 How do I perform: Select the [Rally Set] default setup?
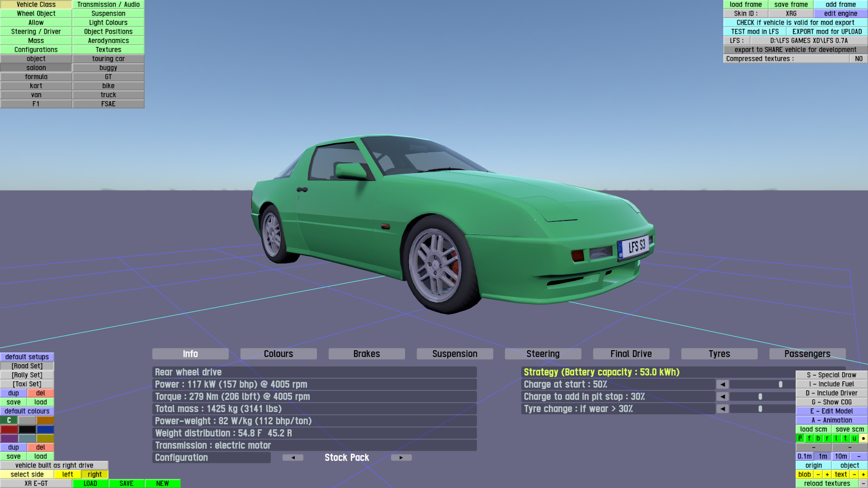coord(27,375)
